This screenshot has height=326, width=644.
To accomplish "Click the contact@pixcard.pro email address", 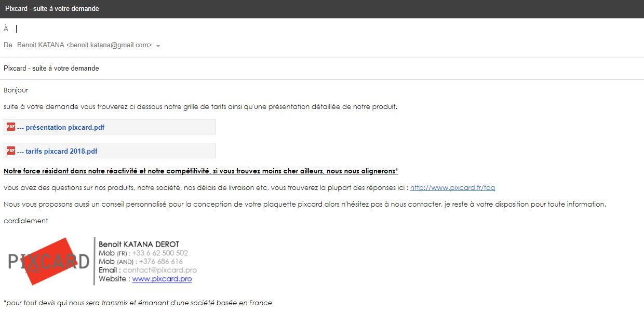I will click(x=160, y=270).
